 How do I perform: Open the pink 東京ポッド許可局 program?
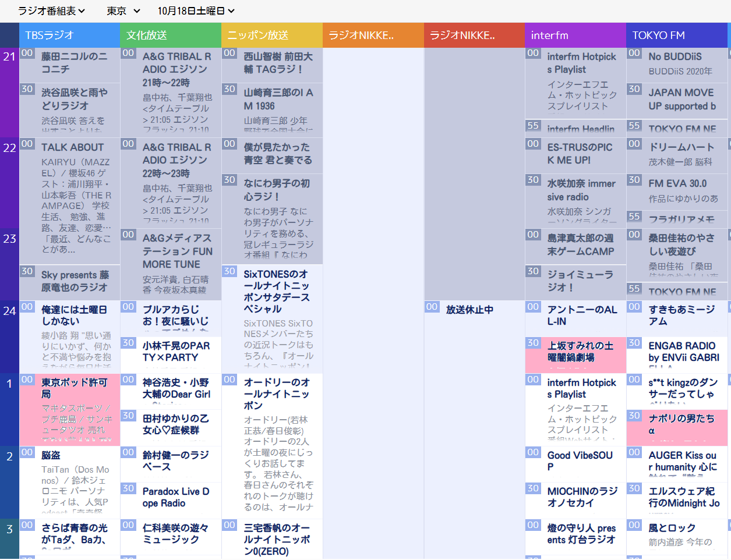[74, 388]
